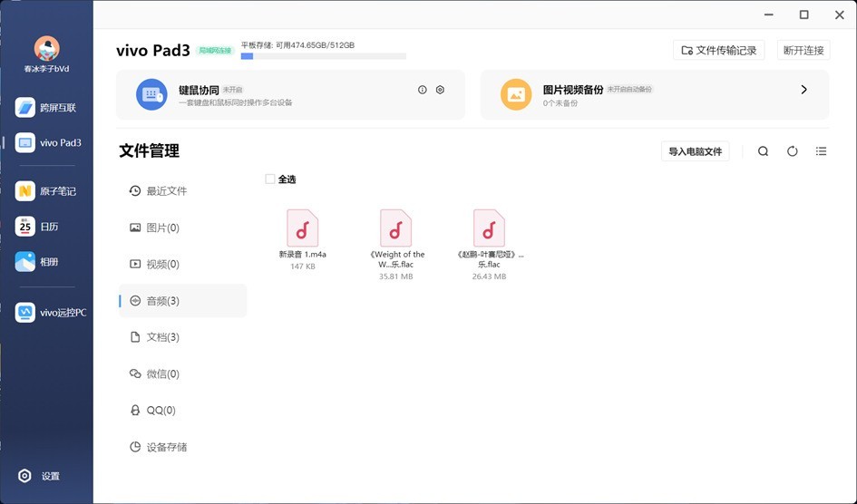The height and width of the screenshot is (504, 857).
Task: Select the 微信(0) category
Action: click(x=182, y=374)
